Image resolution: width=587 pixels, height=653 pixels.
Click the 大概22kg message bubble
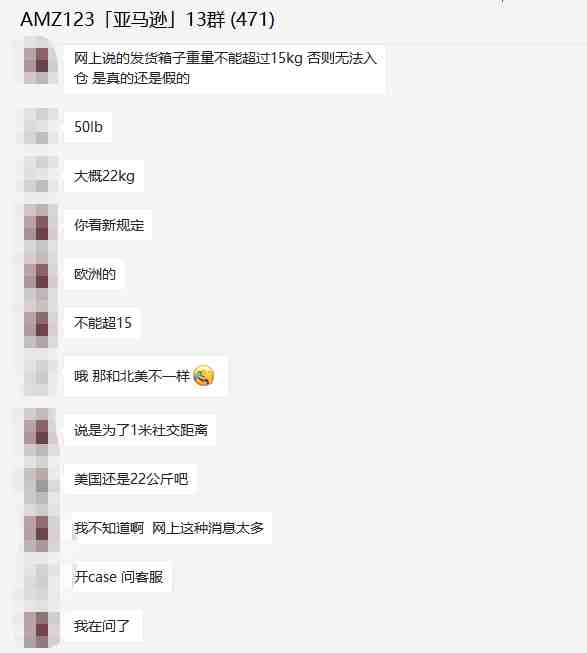coord(104,176)
